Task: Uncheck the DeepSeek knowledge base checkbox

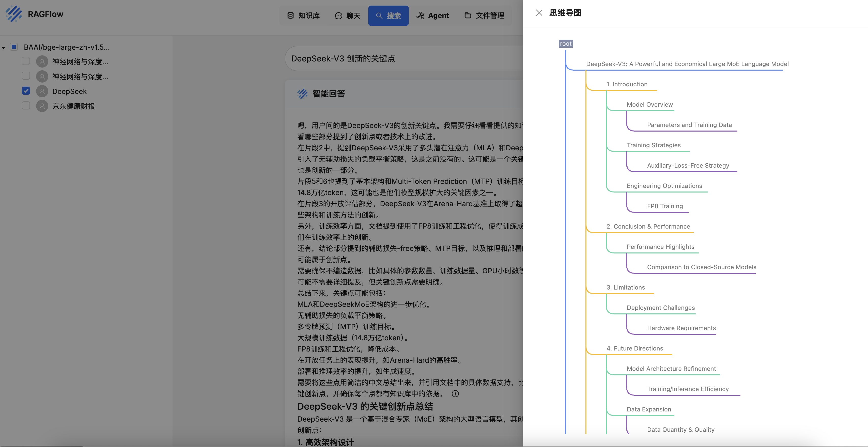Action: click(26, 91)
